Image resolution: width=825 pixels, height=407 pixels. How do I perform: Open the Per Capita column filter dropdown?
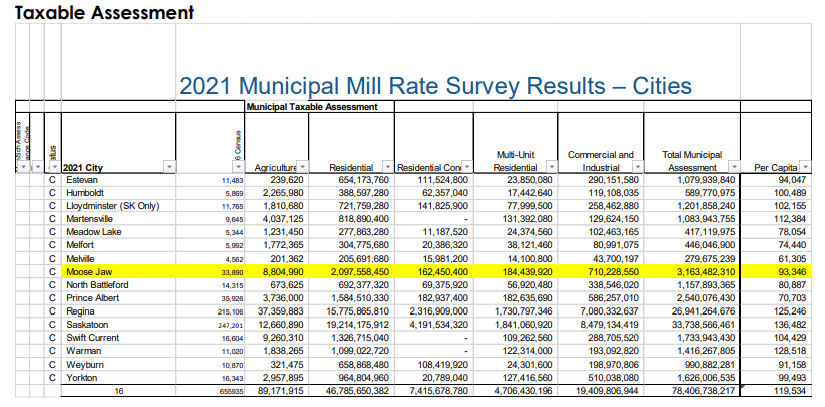coord(805,167)
